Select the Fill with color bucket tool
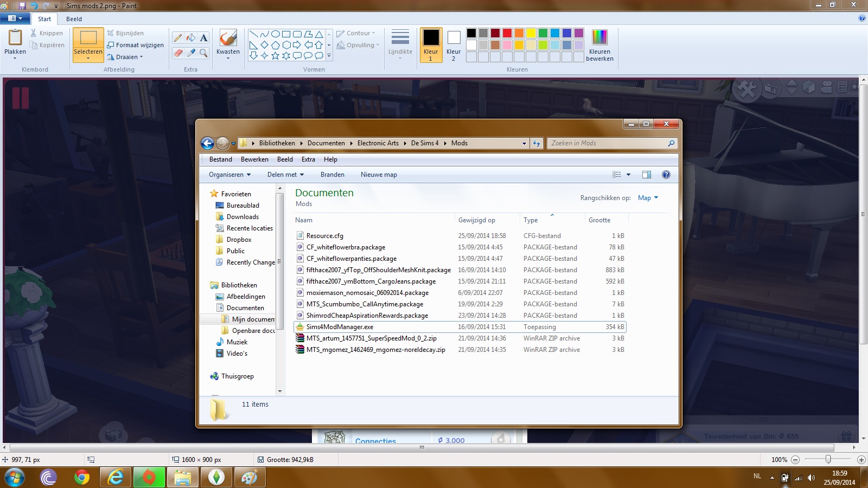868x488 pixels. [x=190, y=37]
